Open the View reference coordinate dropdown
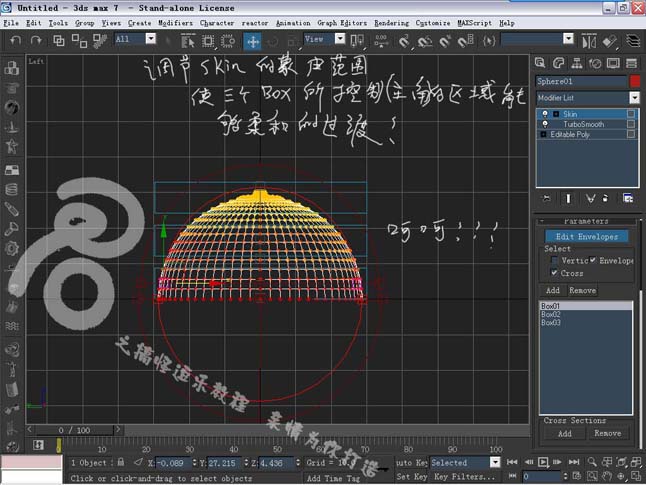The height and width of the screenshot is (485, 646). (x=340, y=39)
